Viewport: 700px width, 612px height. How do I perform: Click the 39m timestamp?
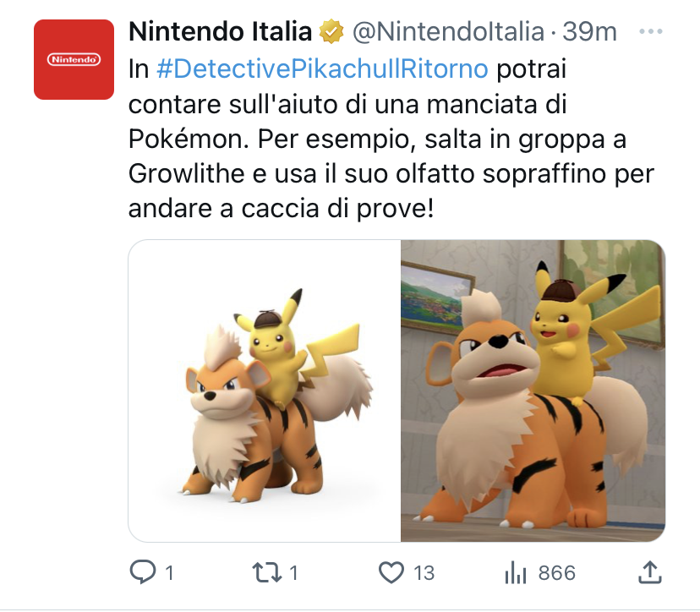pyautogui.click(x=589, y=31)
